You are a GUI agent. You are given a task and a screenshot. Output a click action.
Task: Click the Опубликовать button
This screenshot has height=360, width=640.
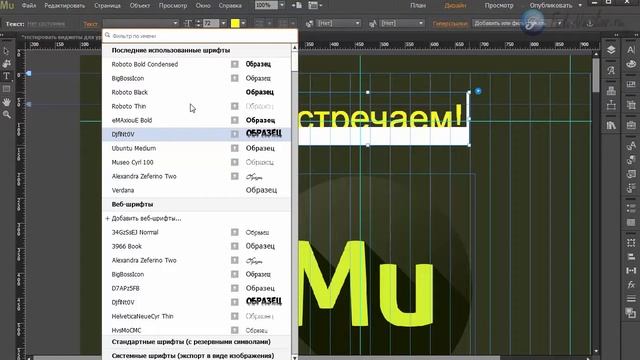(x=551, y=6)
